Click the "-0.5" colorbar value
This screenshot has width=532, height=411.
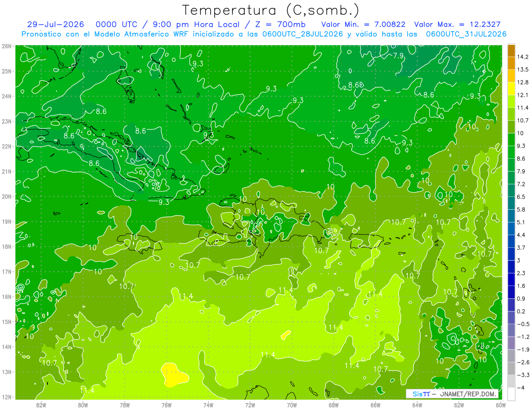(523, 324)
